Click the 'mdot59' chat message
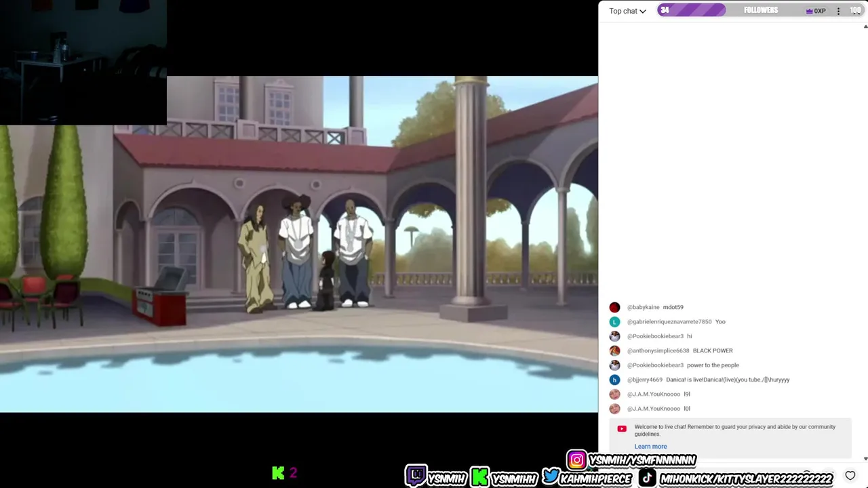 click(x=673, y=307)
